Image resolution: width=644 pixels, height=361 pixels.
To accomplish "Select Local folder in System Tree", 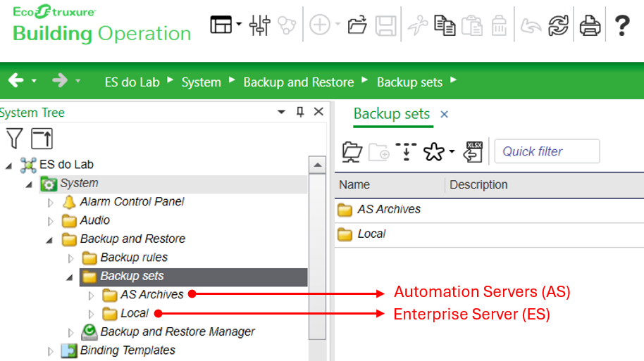I will 135,313.
